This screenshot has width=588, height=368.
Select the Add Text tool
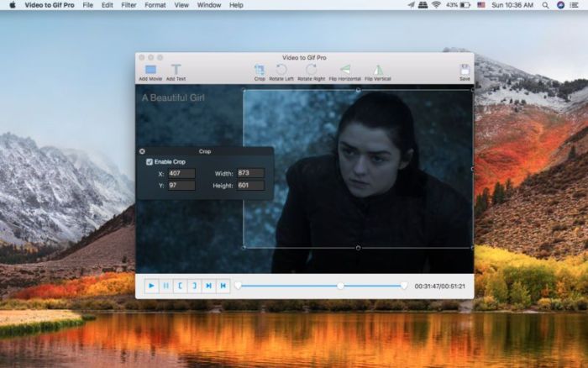coord(176,71)
